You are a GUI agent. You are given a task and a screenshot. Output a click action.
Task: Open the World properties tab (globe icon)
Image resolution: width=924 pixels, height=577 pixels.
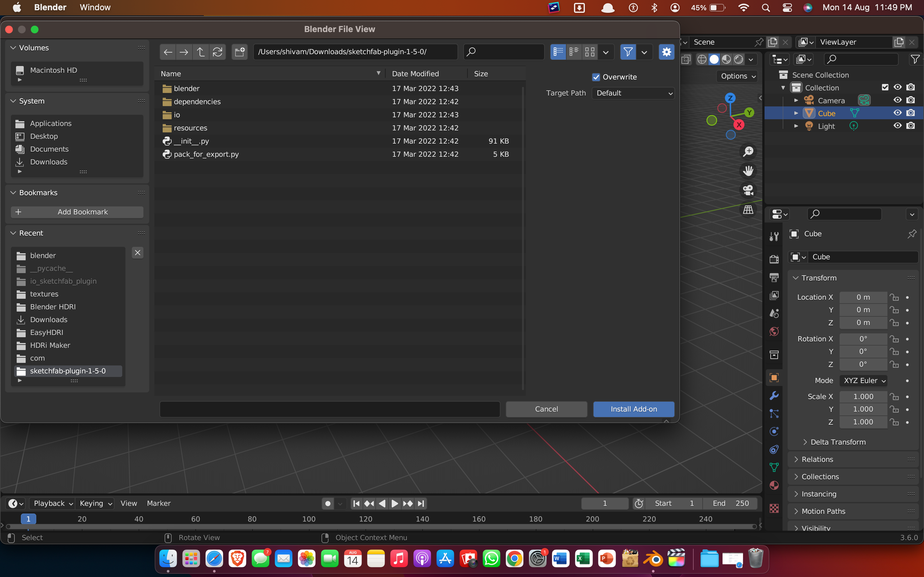774,331
